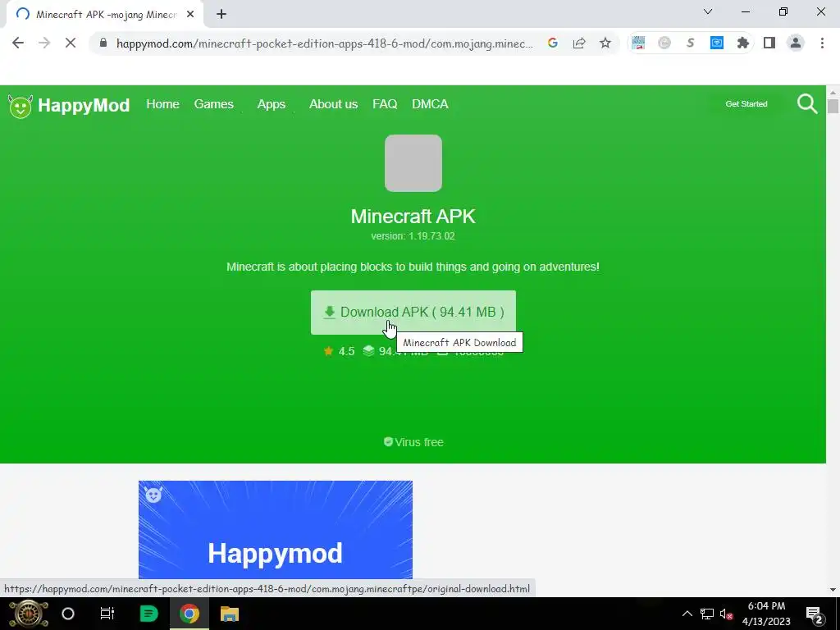Open Chrome three-dot menu
840x630 pixels.
click(822, 43)
